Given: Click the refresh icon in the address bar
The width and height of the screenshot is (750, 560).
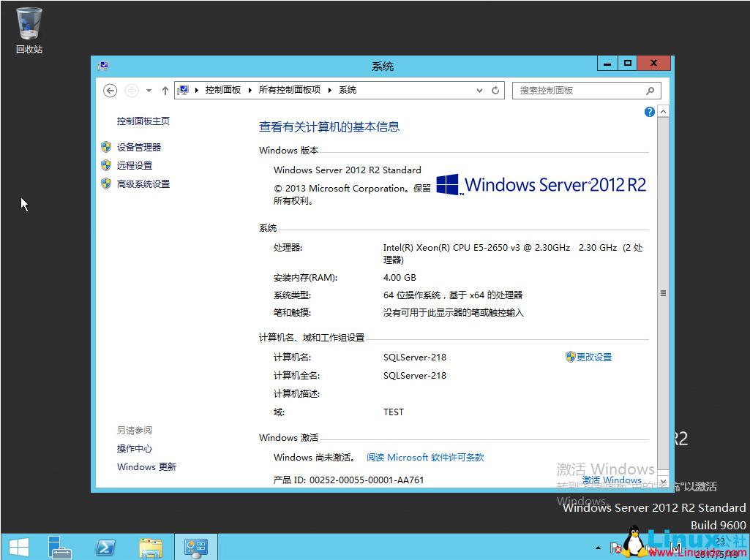Looking at the screenshot, I should pyautogui.click(x=495, y=90).
